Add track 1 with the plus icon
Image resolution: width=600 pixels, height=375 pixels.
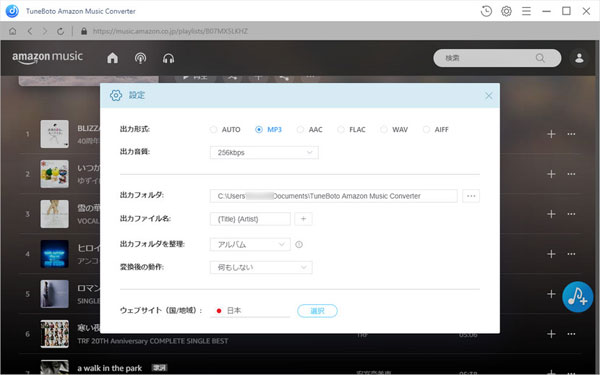[x=551, y=134]
